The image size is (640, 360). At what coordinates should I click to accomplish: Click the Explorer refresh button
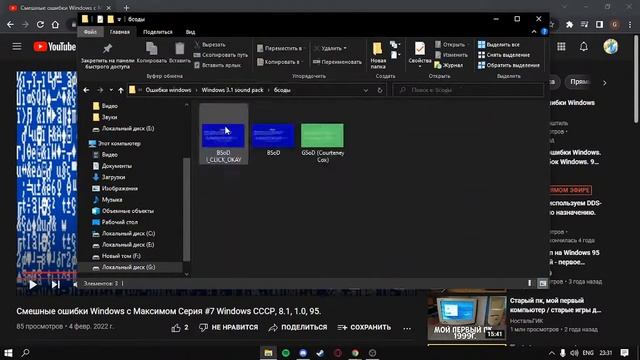click(380, 90)
